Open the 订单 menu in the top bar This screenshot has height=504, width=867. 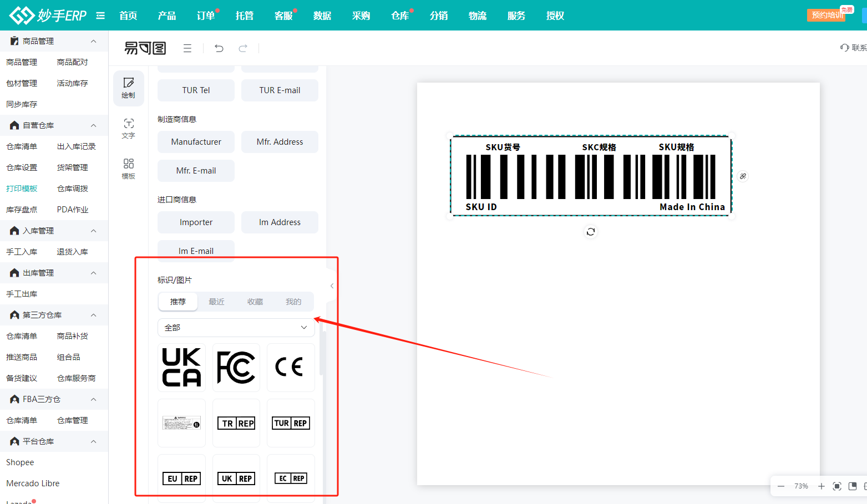pos(205,16)
